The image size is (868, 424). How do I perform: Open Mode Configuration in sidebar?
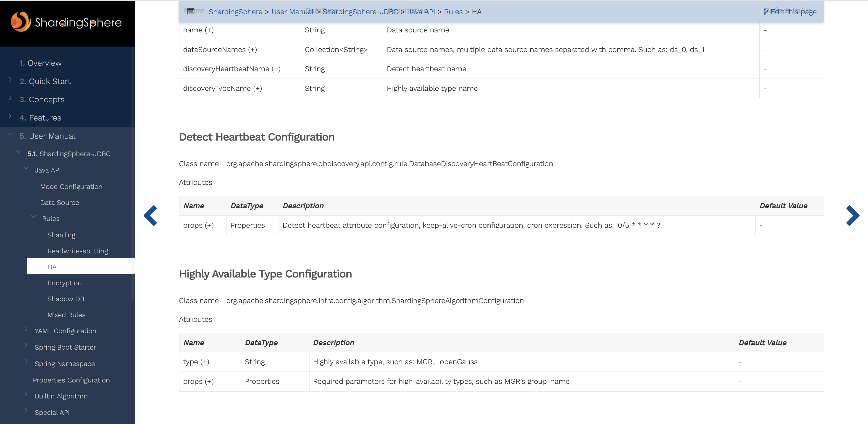[71, 187]
